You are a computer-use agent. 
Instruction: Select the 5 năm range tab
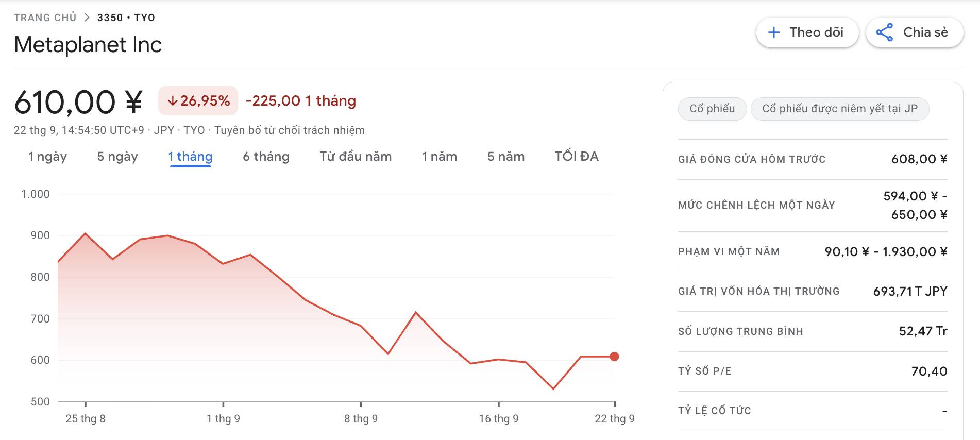pyautogui.click(x=506, y=157)
